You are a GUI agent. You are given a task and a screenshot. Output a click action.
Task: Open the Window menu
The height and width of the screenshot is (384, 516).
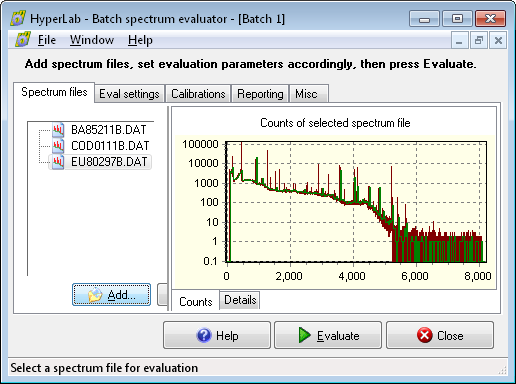point(92,40)
